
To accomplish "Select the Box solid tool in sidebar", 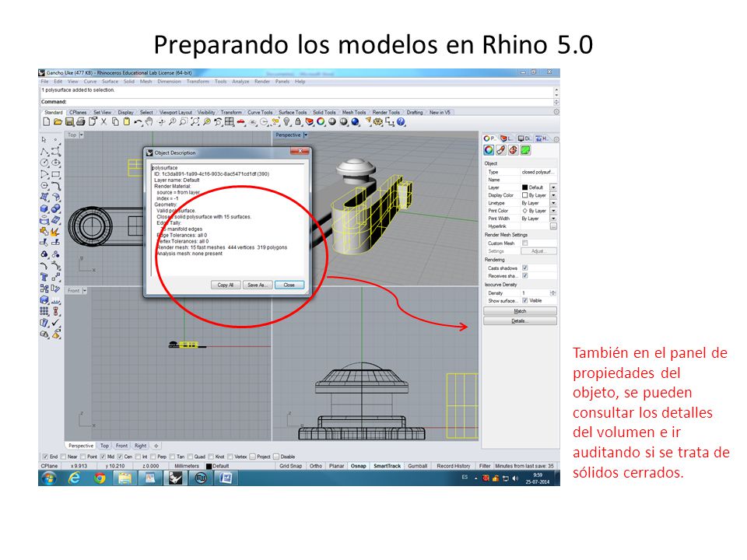I will tap(44, 208).
